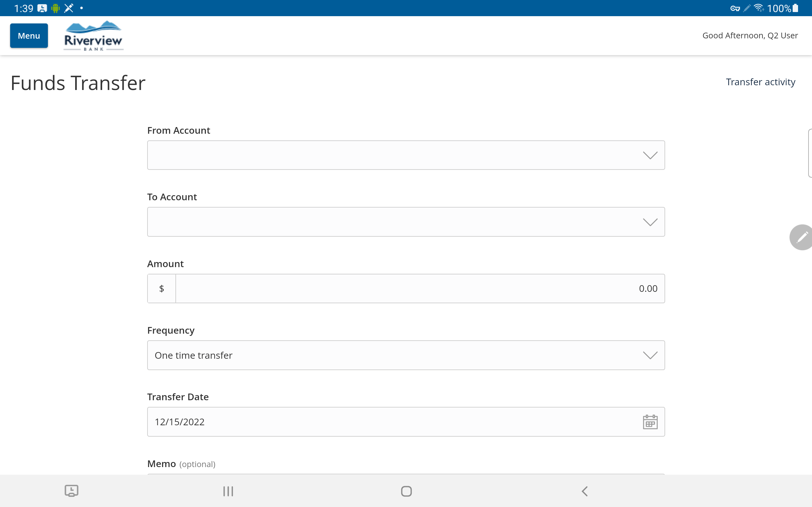The width and height of the screenshot is (812, 507).
Task: Open Transfer activity link
Action: (760, 82)
